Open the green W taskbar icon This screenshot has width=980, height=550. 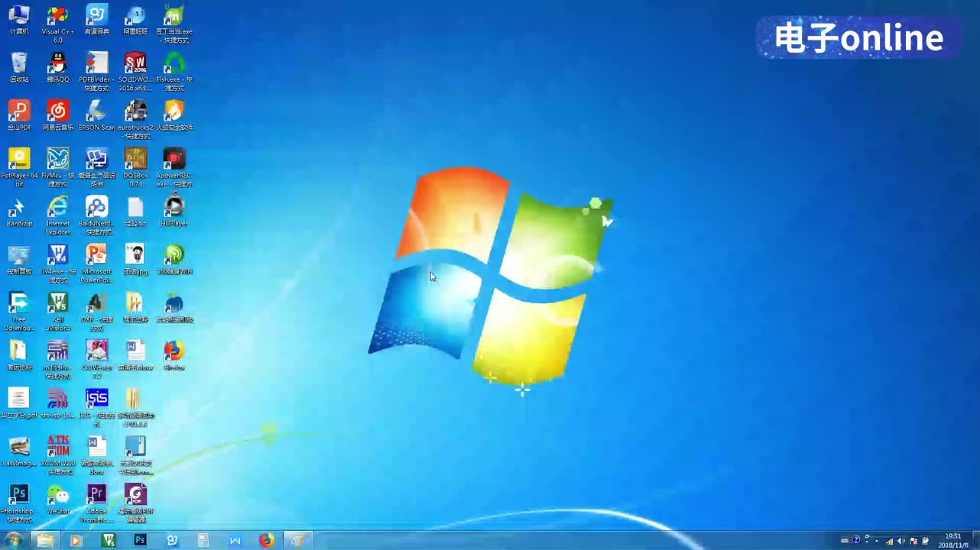(x=109, y=540)
